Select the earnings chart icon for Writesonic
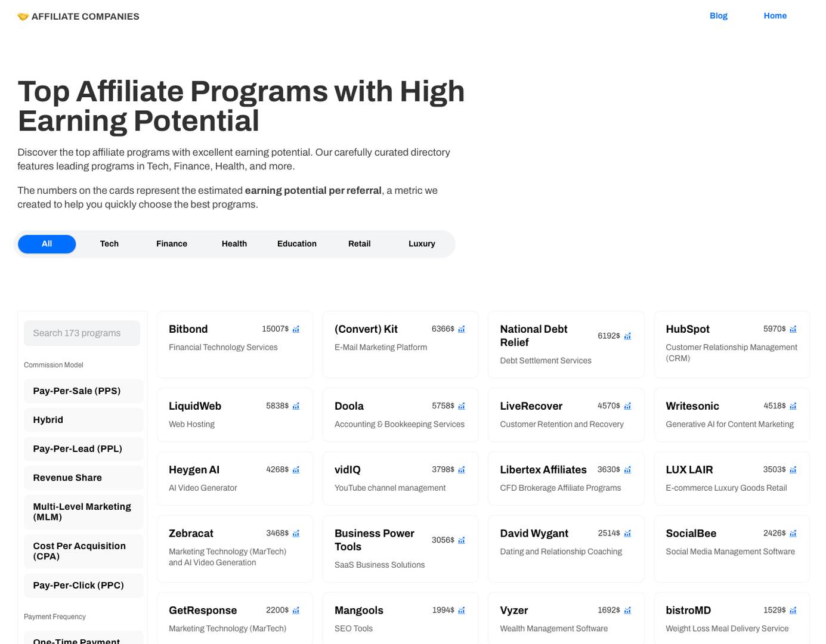 coord(793,405)
